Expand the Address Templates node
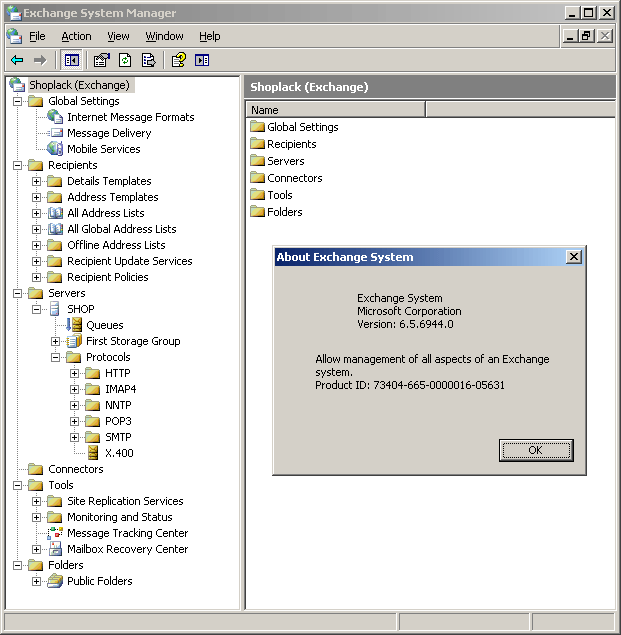Viewport: 621px width, 635px height. [x=36, y=197]
